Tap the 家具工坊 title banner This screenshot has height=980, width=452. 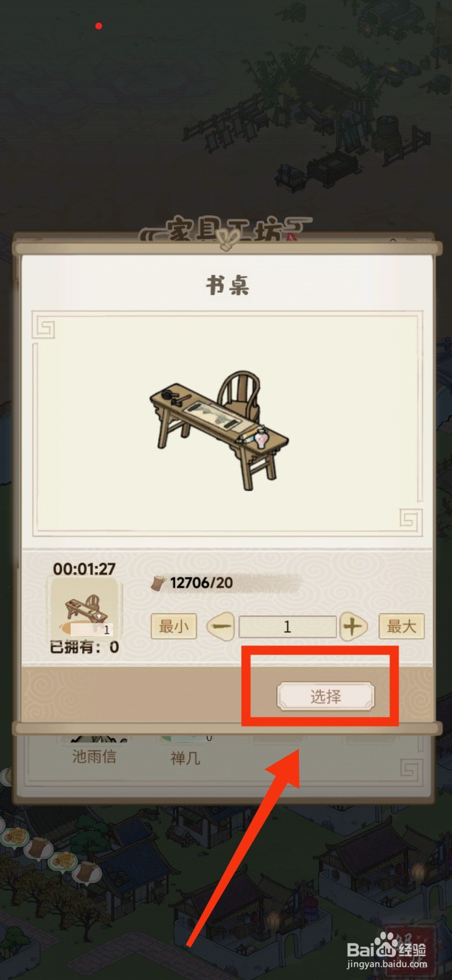[225, 233]
